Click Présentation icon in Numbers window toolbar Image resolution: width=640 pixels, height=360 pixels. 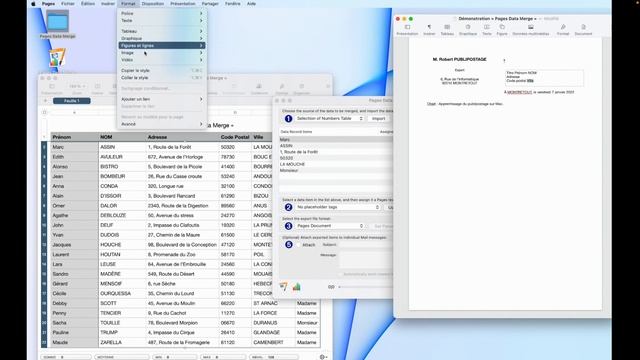coord(52,87)
